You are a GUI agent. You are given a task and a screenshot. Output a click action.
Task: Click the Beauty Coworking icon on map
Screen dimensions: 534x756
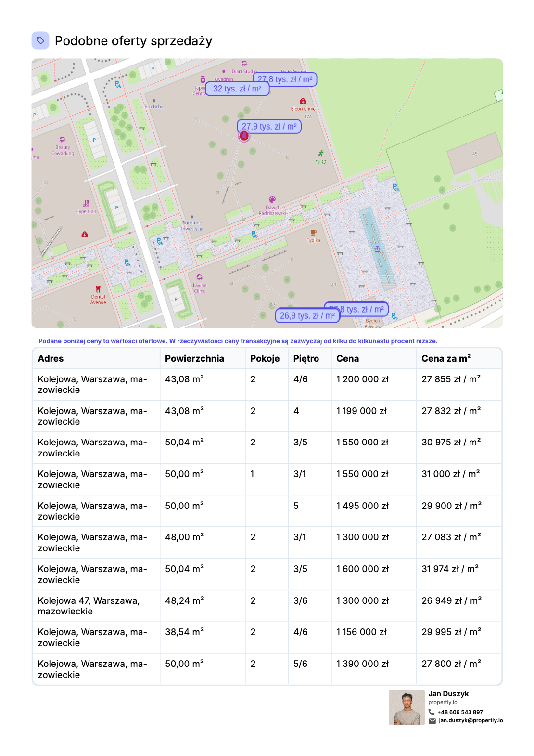click(63, 140)
